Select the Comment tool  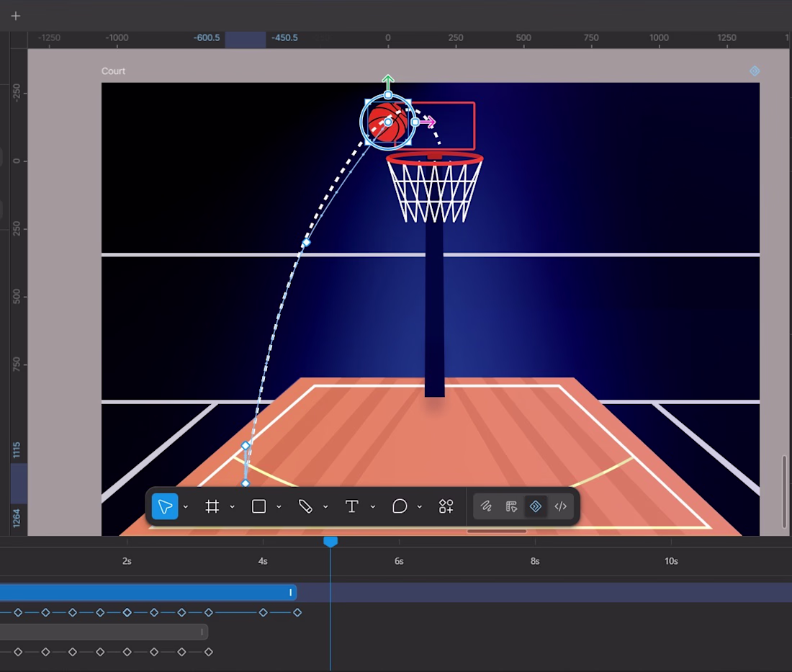(x=400, y=506)
